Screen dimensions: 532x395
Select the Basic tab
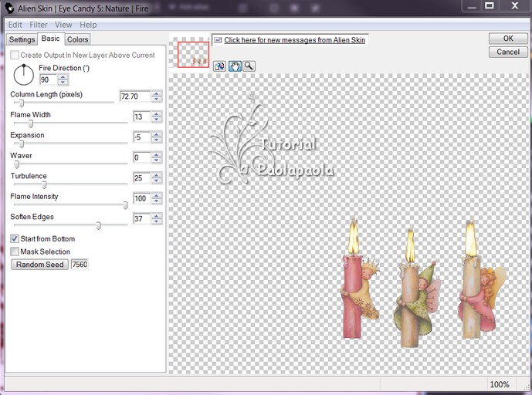(50, 39)
